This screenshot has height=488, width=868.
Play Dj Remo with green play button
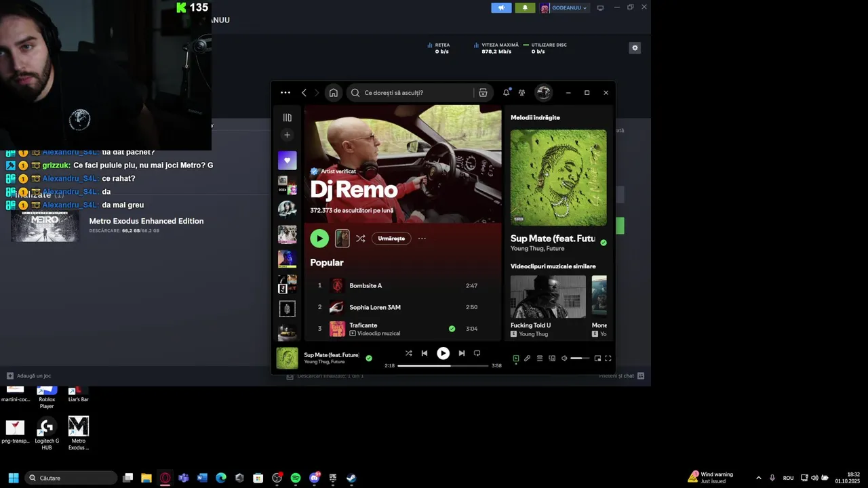(x=319, y=239)
